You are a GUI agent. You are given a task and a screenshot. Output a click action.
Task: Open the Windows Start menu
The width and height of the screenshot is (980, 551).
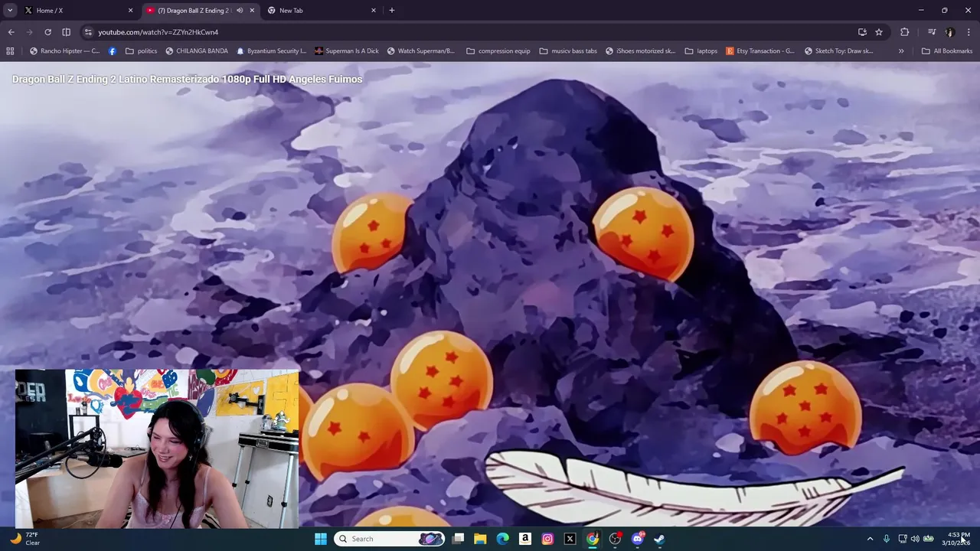coord(321,539)
